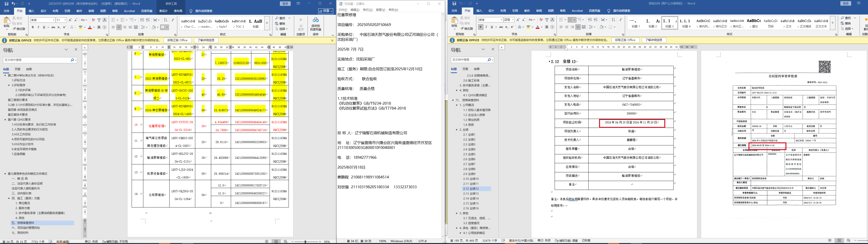Image resolution: width=868 pixels, height=244 pixels.
Task: Collapse 第六章 QHSE要求 in navigation tree
Action: pos(5,119)
